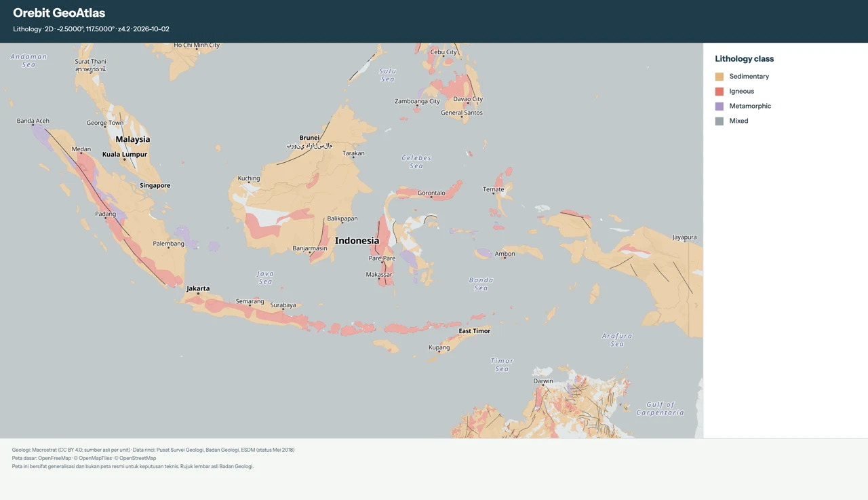
Task: Click the Palembang city label
Action: [169, 244]
